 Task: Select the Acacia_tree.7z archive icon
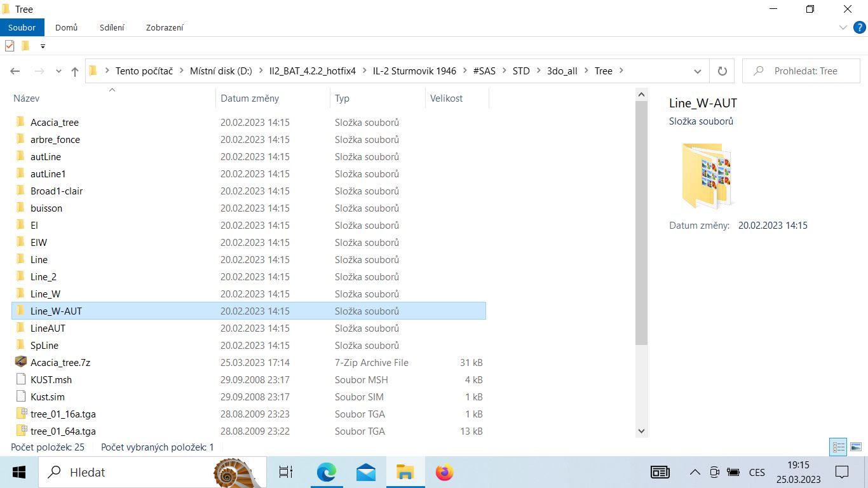[20, 362]
